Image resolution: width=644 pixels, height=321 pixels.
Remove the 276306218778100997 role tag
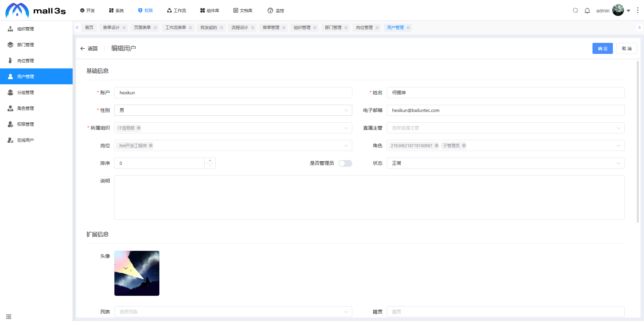437,145
